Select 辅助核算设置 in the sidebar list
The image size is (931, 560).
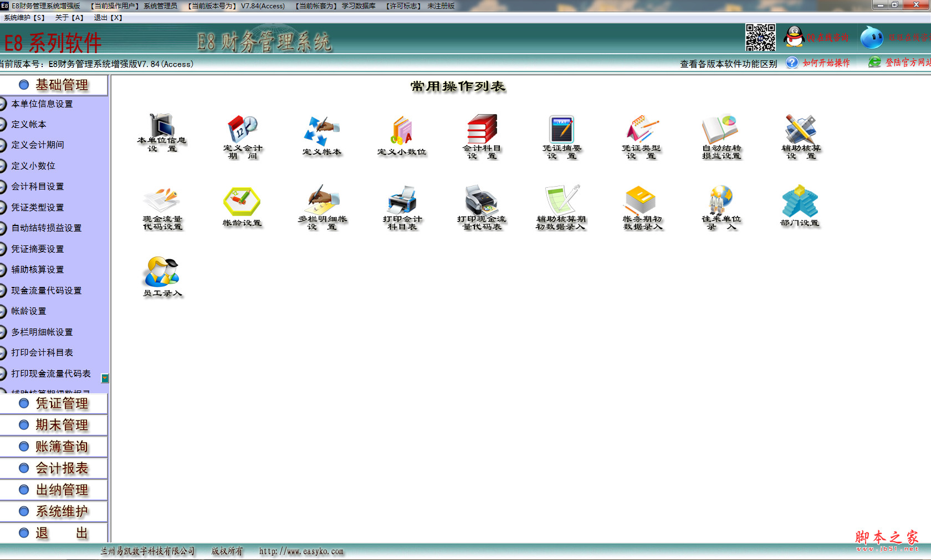point(38,270)
